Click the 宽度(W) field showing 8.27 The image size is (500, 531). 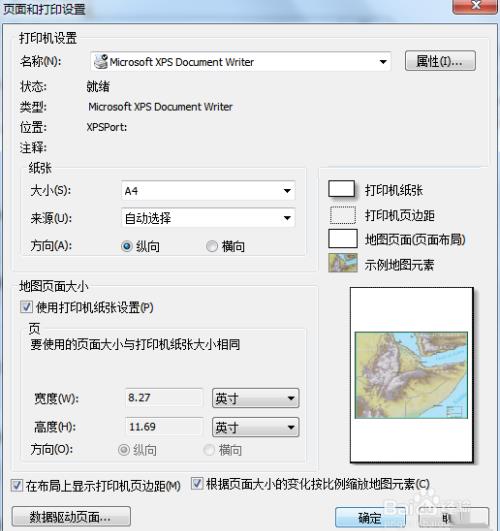(x=164, y=397)
